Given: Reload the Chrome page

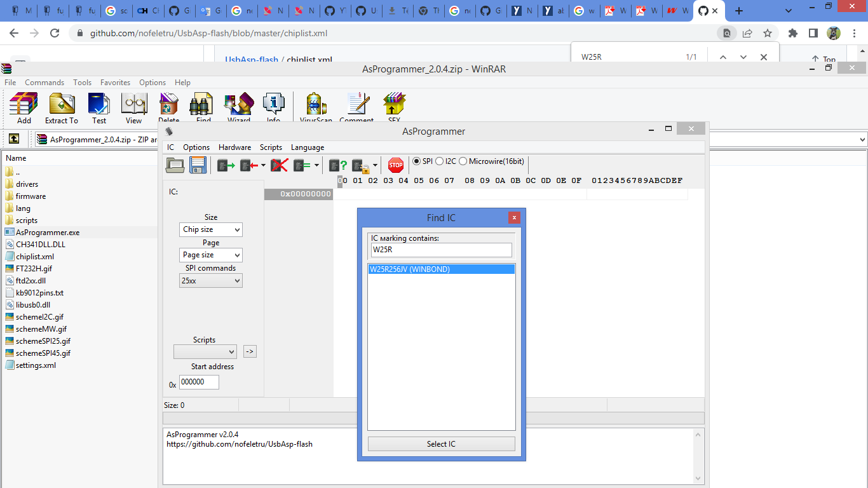Looking at the screenshot, I should 55,33.
